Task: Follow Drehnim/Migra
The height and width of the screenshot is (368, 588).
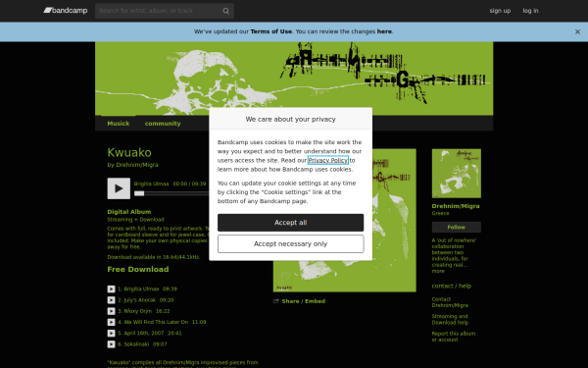Action: pyautogui.click(x=457, y=228)
